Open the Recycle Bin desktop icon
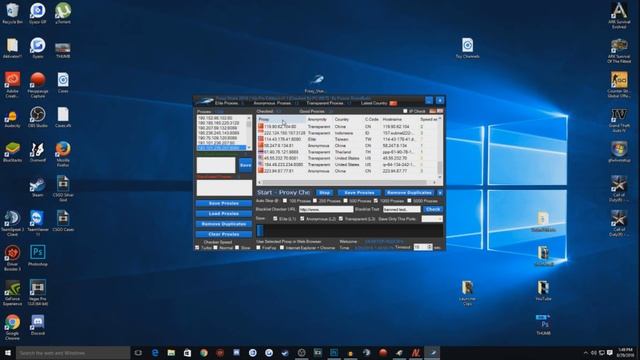This screenshot has width=640, height=360. (x=12, y=13)
